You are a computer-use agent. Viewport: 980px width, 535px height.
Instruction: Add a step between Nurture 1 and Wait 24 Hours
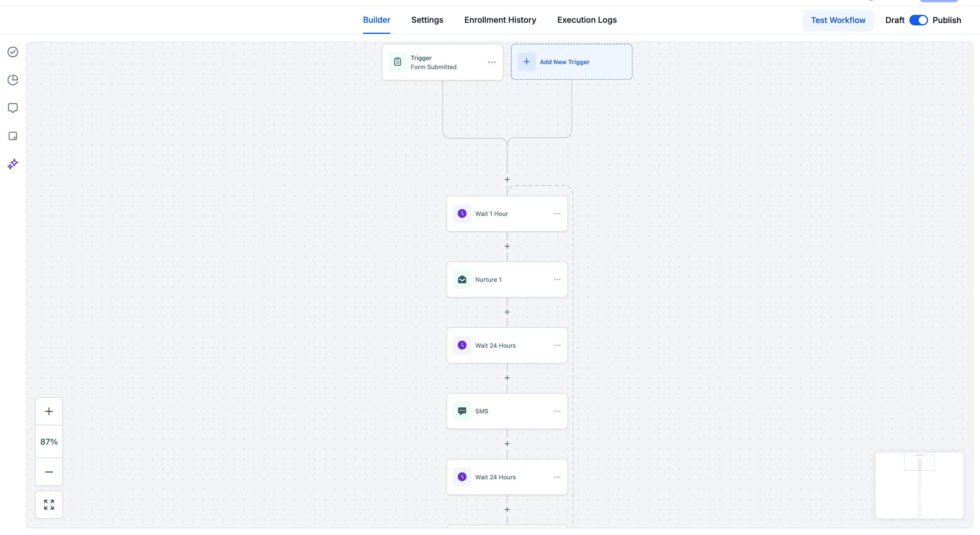coord(507,312)
